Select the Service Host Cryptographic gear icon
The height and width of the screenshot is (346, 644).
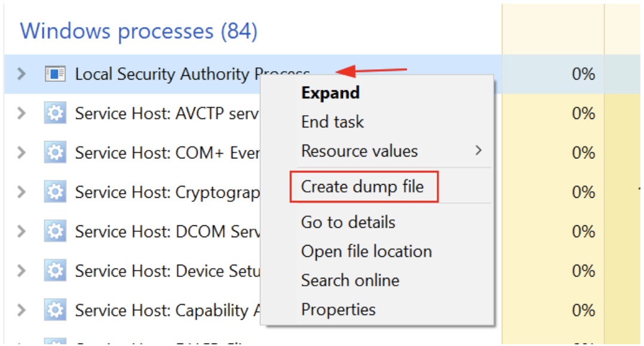pyautogui.click(x=55, y=192)
